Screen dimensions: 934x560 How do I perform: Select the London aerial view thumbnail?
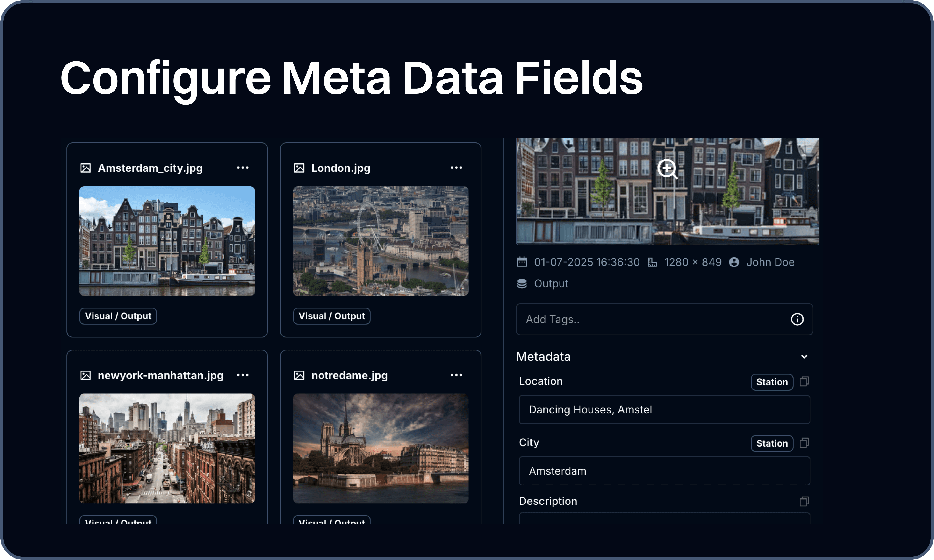tap(380, 241)
